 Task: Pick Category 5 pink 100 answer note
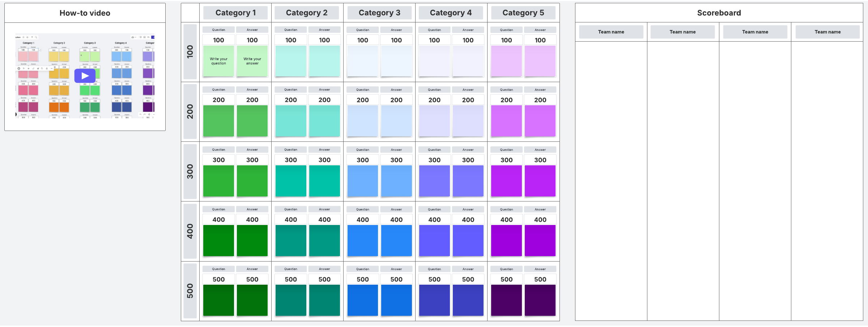[x=540, y=61]
